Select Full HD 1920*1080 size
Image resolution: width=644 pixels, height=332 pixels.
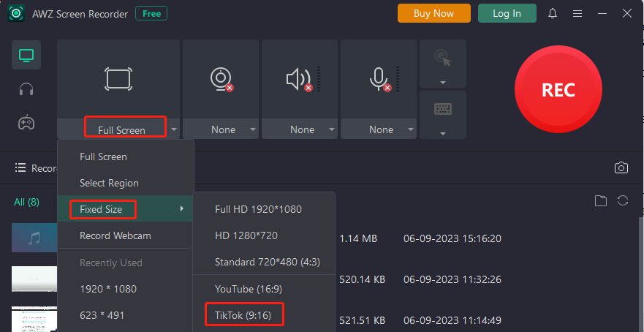tap(264, 209)
